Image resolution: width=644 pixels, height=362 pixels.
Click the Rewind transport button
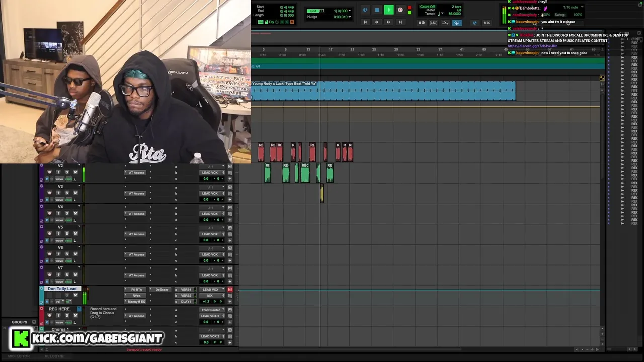click(x=377, y=22)
